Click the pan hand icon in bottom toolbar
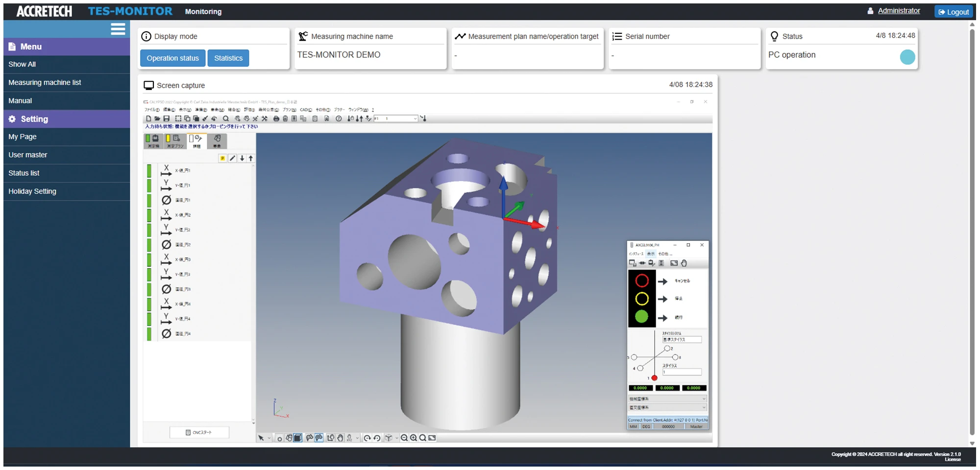This screenshot has height=470, width=980. tap(340, 438)
